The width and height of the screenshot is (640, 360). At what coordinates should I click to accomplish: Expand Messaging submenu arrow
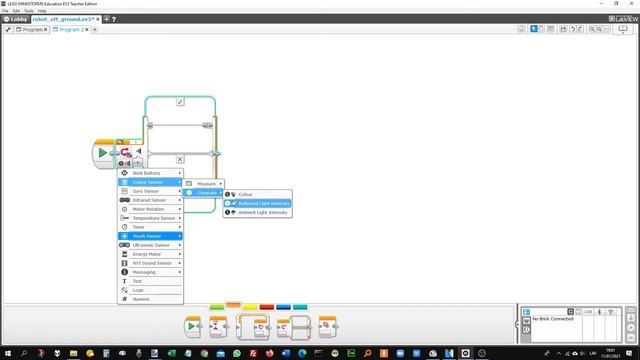point(180,272)
